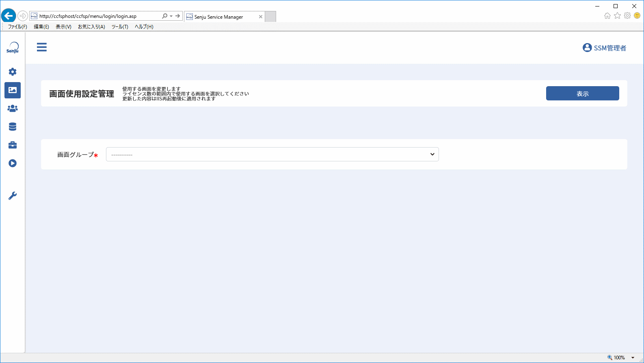Click the browser forward arrow

pyautogui.click(x=23, y=16)
